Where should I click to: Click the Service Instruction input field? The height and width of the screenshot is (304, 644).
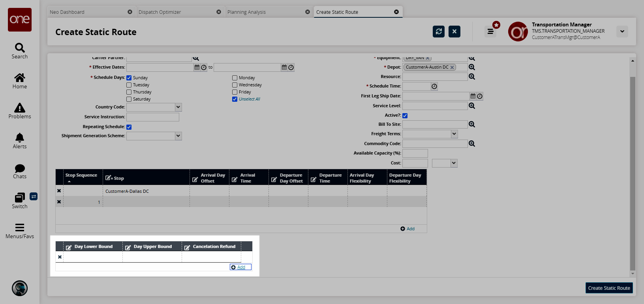[x=153, y=117]
